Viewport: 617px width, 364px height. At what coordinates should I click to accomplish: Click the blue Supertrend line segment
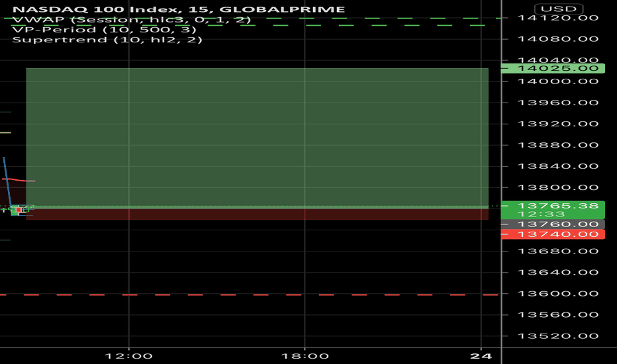point(7,181)
